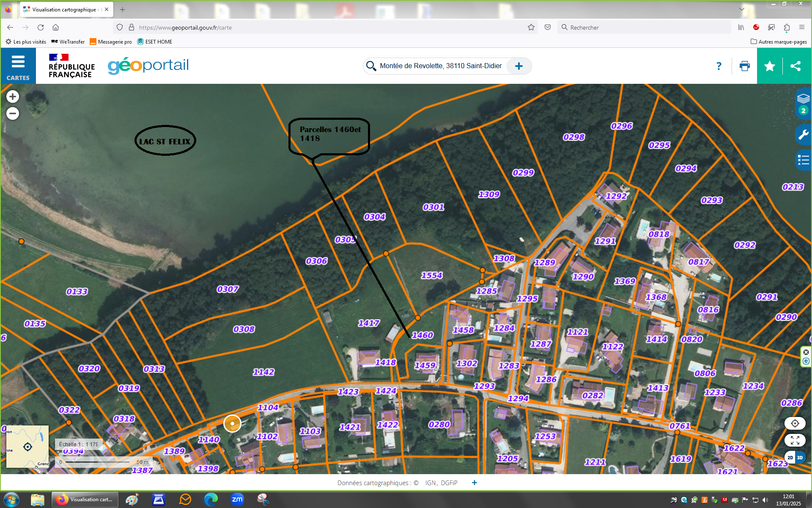This screenshot has width=812, height=508.
Task: Open the map legend list icon
Action: click(x=803, y=160)
